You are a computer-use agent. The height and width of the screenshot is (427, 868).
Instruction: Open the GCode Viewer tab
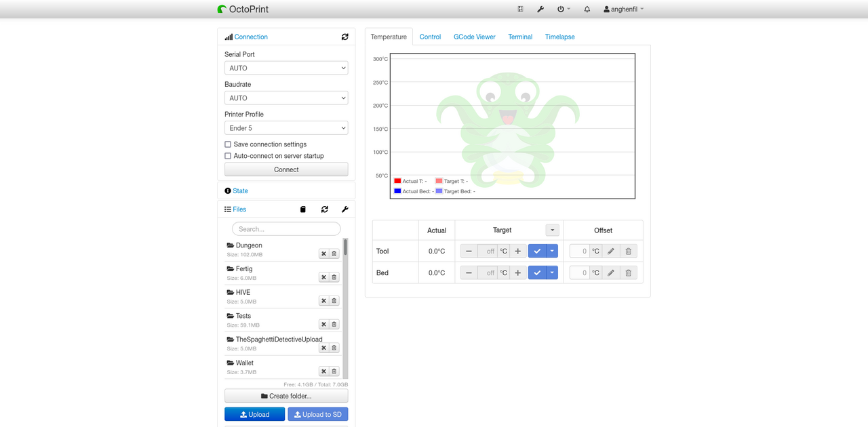(x=475, y=37)
